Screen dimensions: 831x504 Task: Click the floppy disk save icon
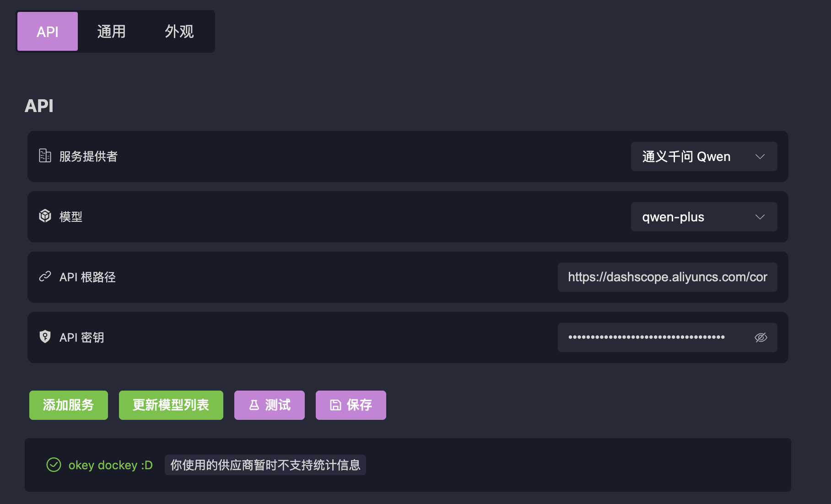coord(335,405)
